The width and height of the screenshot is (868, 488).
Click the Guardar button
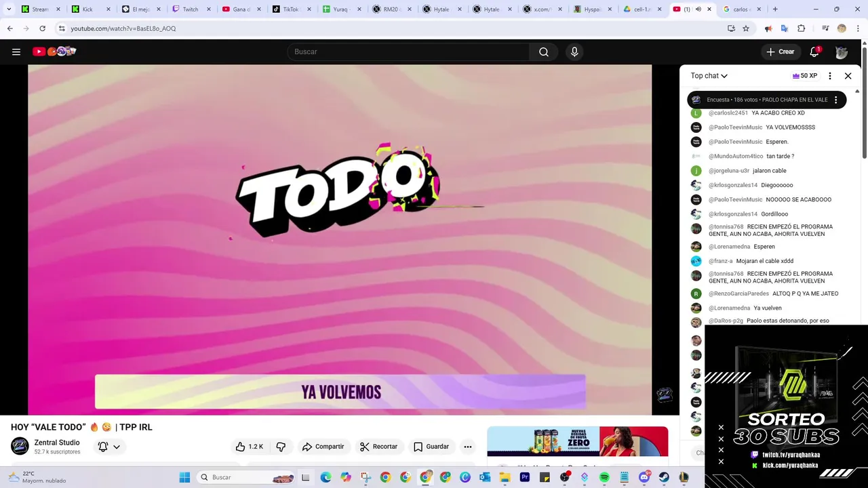(x=431, y=447)
